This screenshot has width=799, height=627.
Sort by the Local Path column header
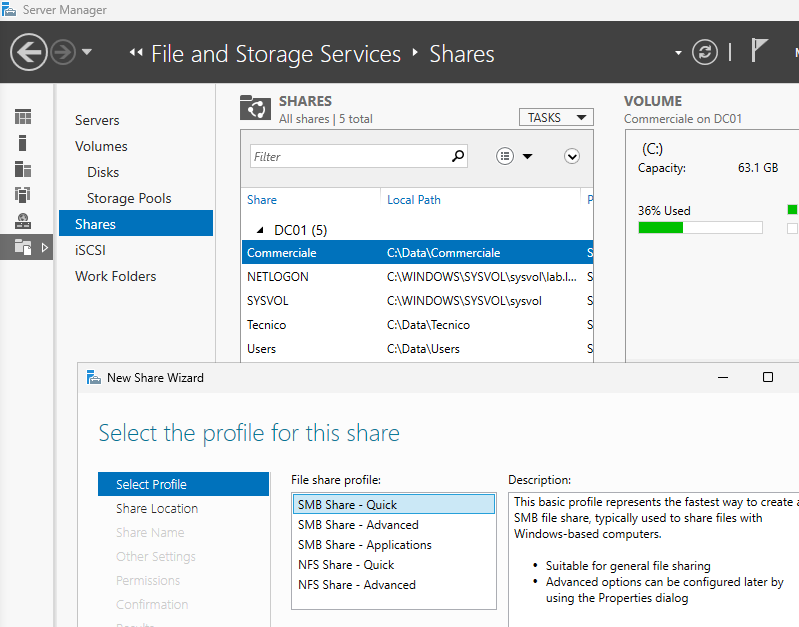414,200
